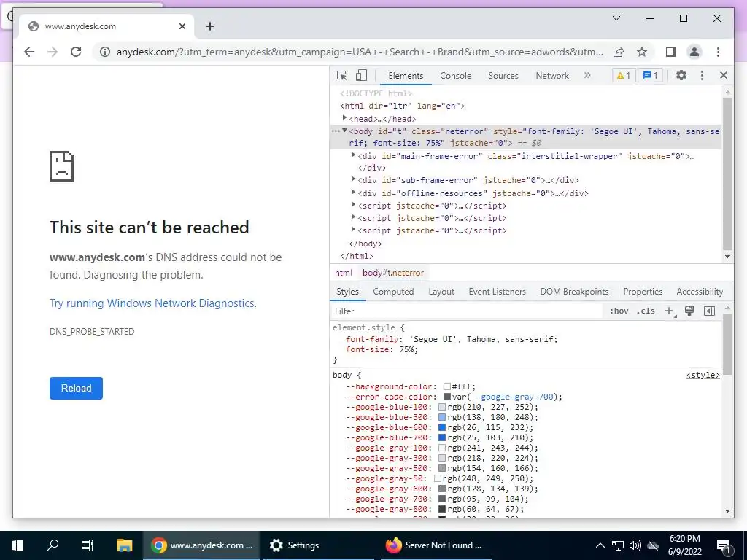Expand the sub-frame-error div node
This screenshot has height=560, width=747.
[x=353, y=179]
